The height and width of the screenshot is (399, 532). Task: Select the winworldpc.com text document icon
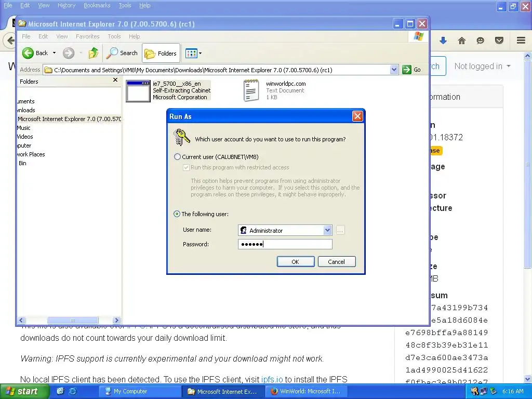(x=251, y=90)
